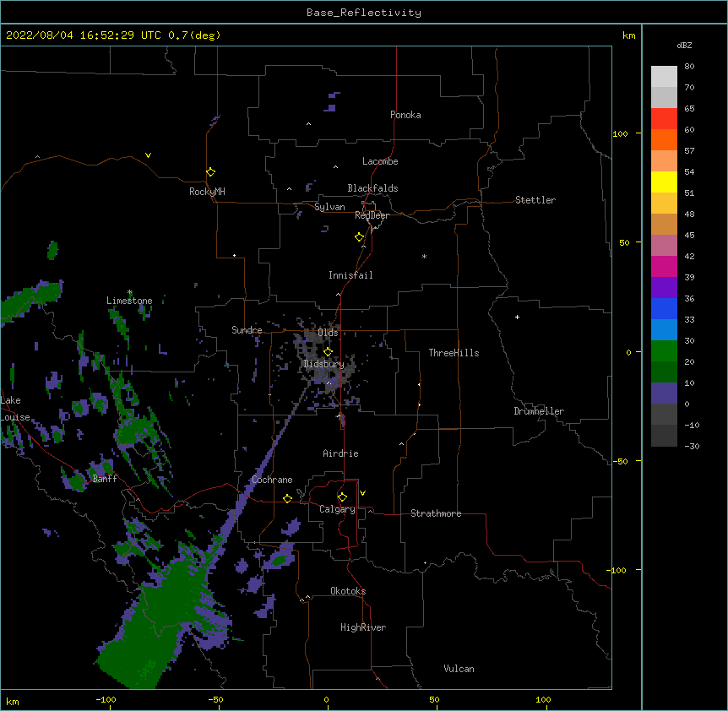Select the 42 dBZ magenta swatch

(664, 266)
